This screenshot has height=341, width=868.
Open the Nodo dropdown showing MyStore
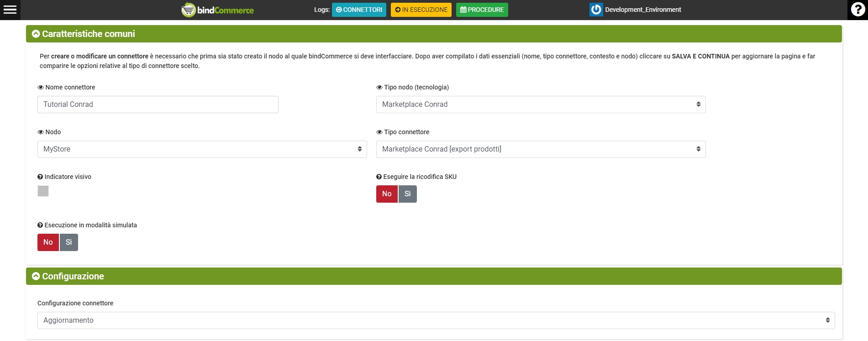(202, 149)
